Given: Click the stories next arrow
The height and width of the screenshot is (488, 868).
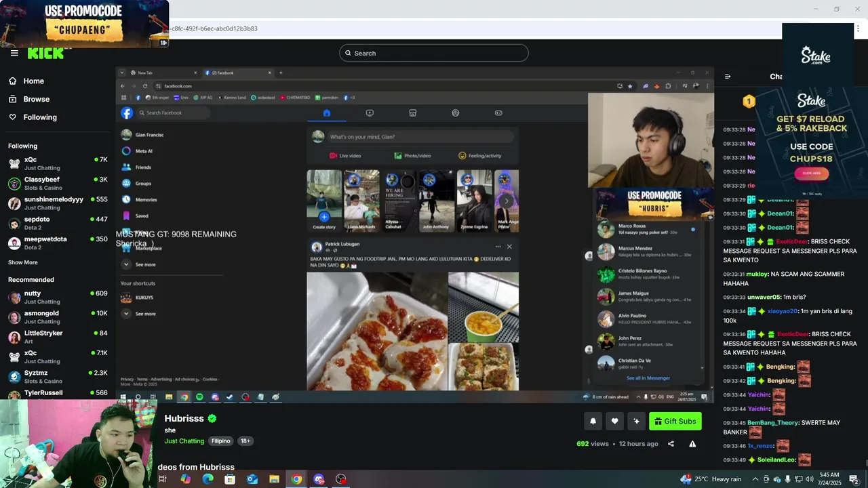Looking at the screenshot, I should [507, 201].
